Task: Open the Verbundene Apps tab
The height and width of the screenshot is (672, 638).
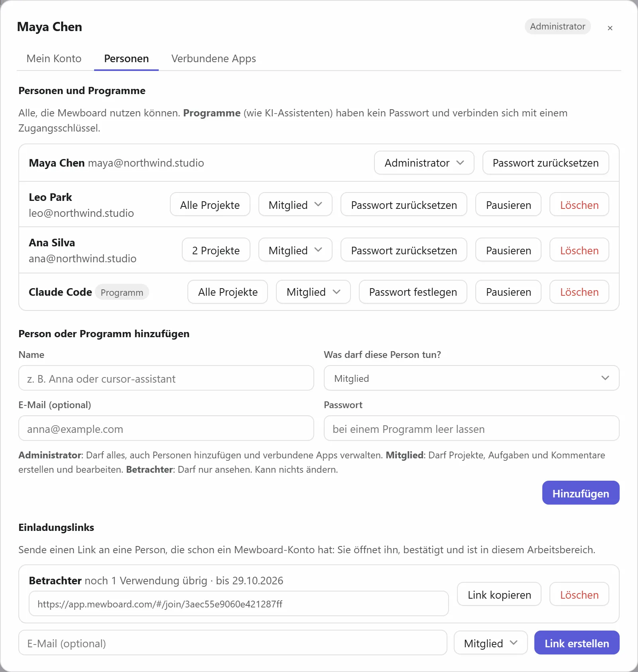Action: [x=214, y=59]
